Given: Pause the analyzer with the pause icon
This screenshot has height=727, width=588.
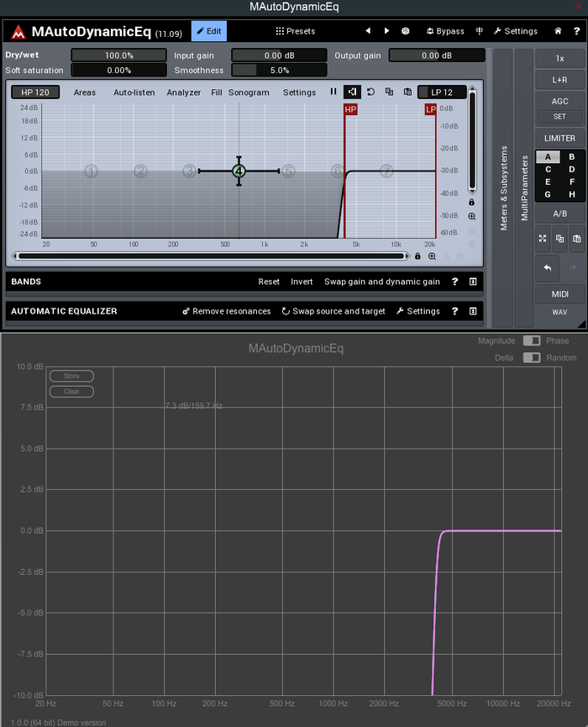Looking at the screenshot, I should point(333,92).
